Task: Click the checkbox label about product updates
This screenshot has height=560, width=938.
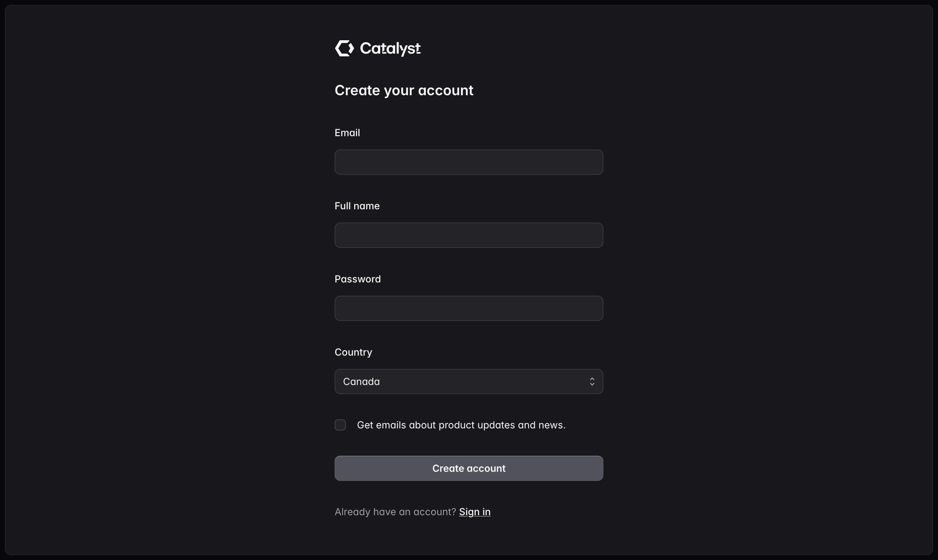Action: [x=461, y=425]
